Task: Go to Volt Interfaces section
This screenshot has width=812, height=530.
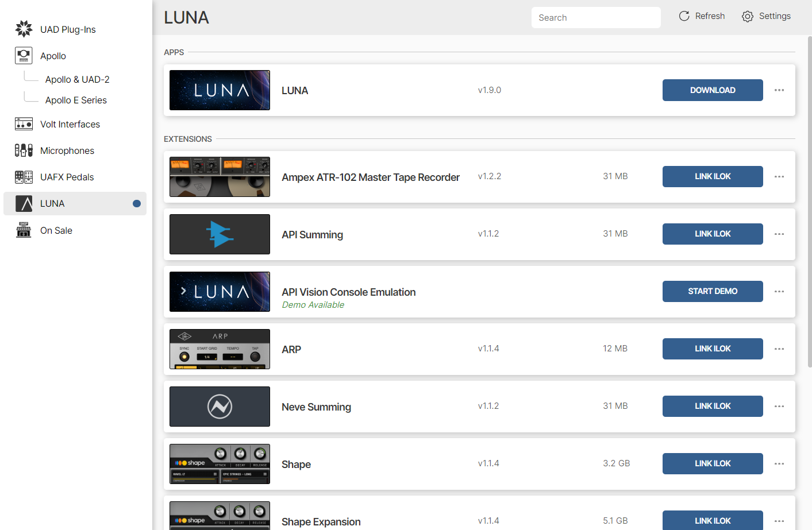Action: pyautogui.click(x=70, y=124)
